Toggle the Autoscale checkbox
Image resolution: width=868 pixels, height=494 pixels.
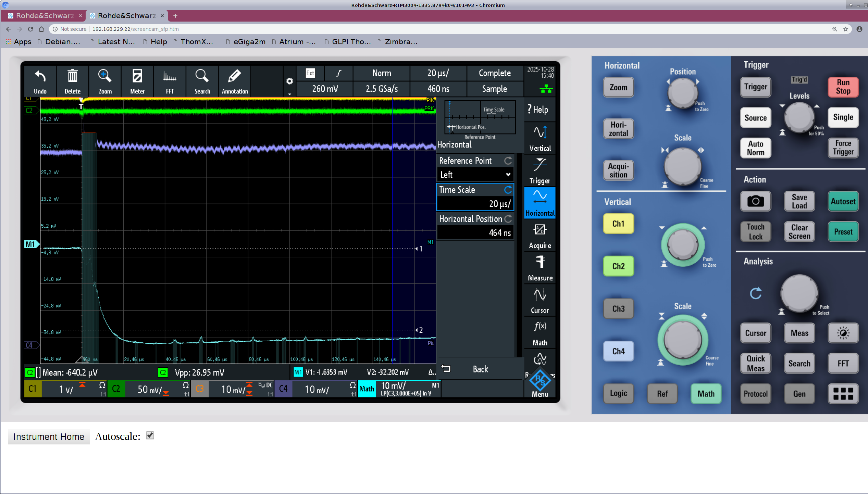150,435
